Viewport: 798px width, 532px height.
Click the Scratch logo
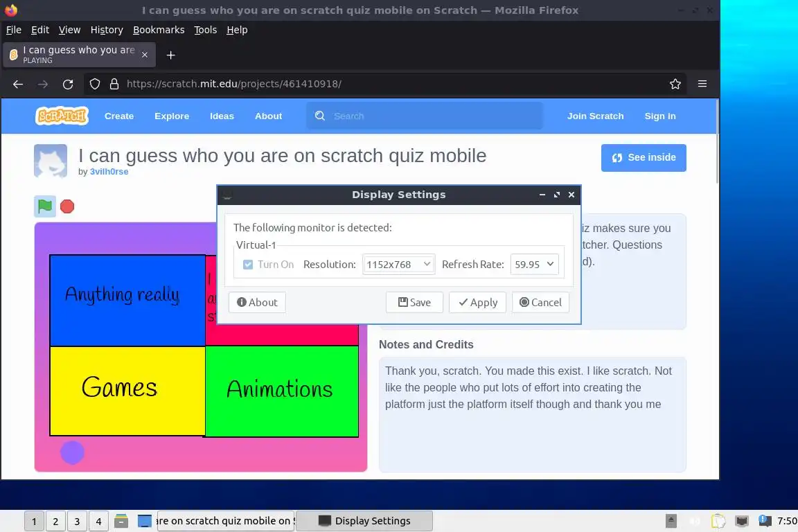click(x=62, y=116)
